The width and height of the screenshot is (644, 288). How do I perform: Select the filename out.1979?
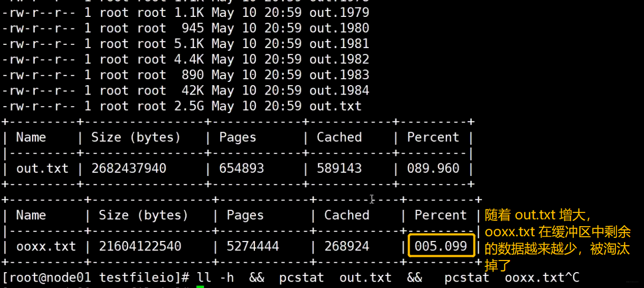[339, 12]
